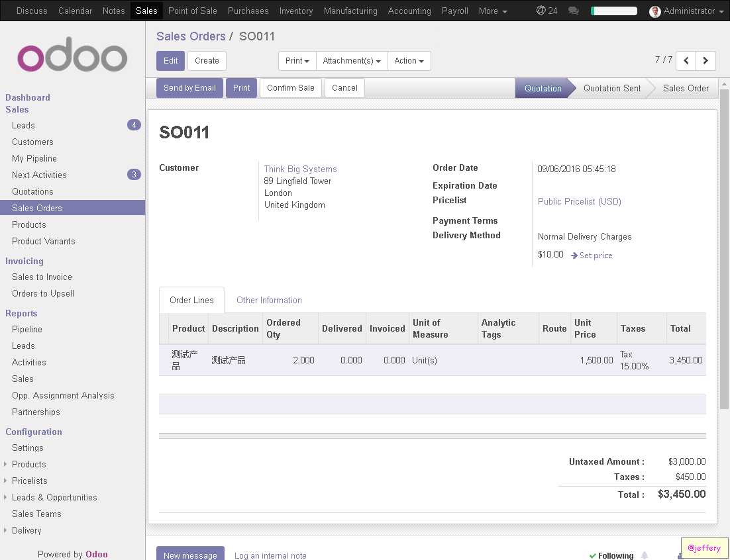Open the Payroll menu
730x560 pixels.
pos(455,11)
